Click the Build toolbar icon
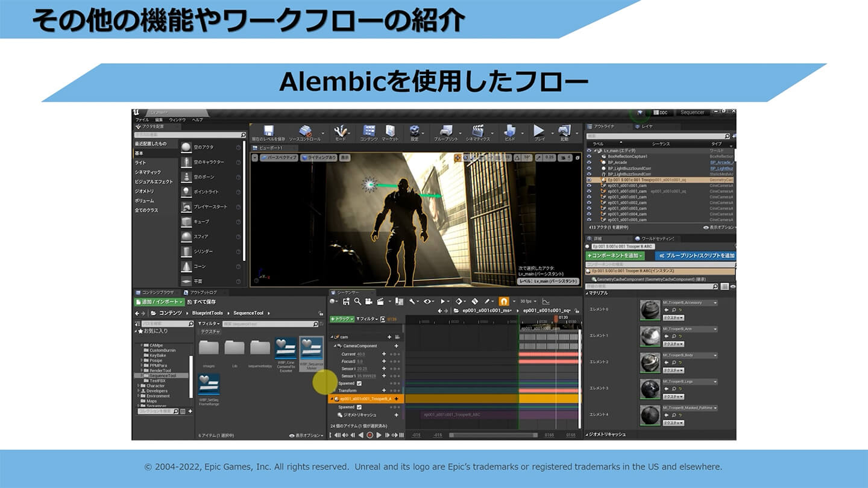 point(510,131)
